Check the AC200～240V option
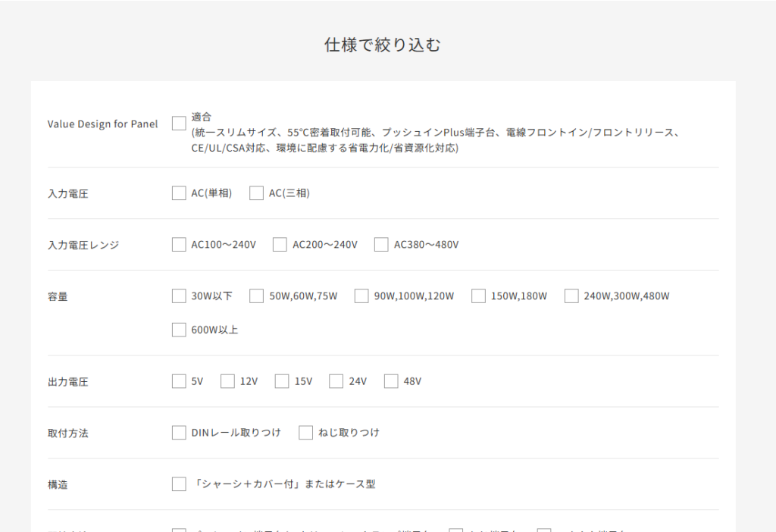This screenshot has height=532, width=776. click(x=280, y=245)
